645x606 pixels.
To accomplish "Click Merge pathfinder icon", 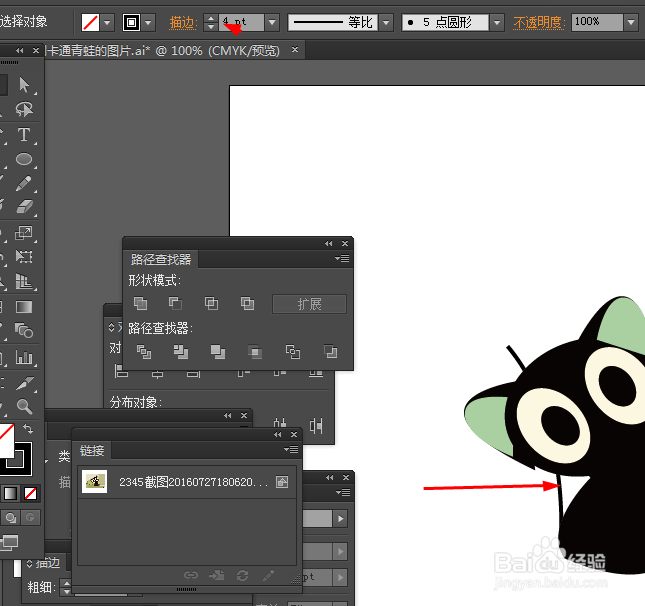I will 218,352.
